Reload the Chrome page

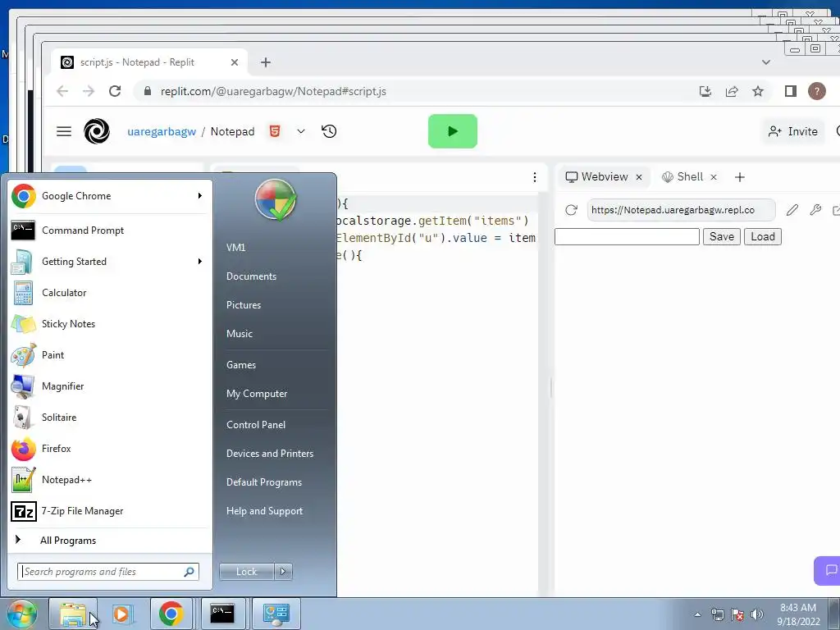point(115,91)
